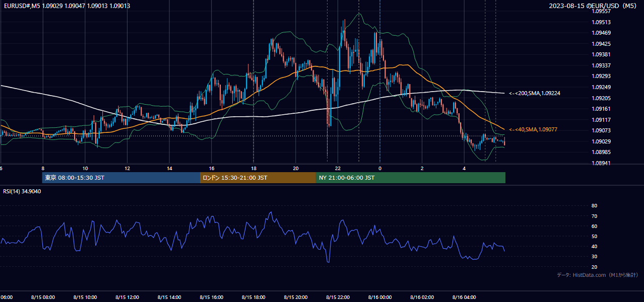Click price axis value 1.09469
644x302 pixels.
click(x=601, y=33)
